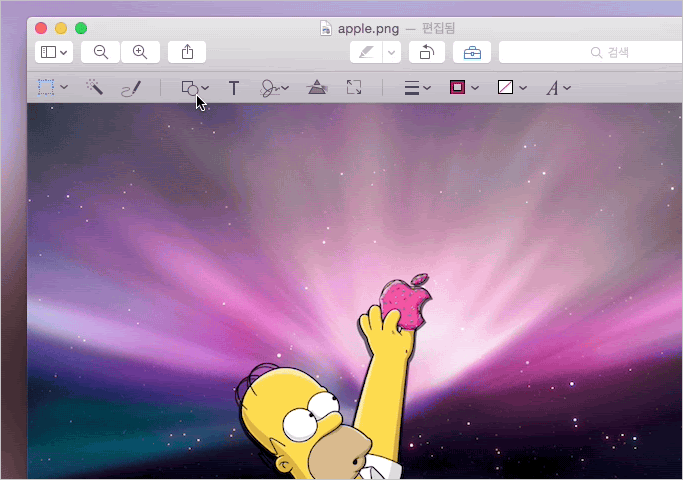Viewport: 683px width, 480px height.
Task: Click the 편집됨 edited status label
Action: coord(438,28)
